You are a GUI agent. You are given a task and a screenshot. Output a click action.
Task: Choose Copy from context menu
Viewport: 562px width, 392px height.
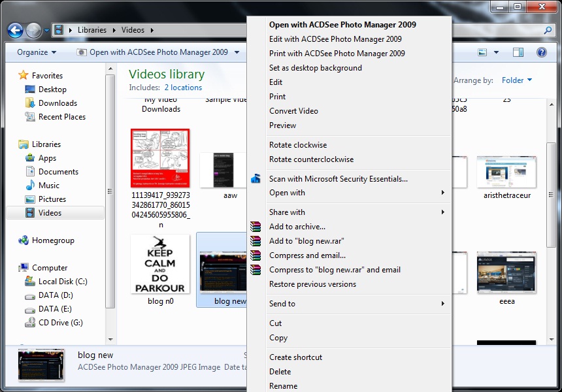point(278,338)
